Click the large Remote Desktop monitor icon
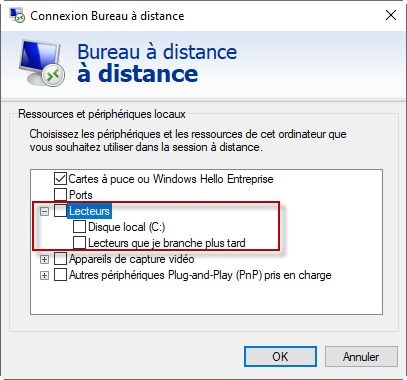The image size is (407, 380). tap(41, 63)
